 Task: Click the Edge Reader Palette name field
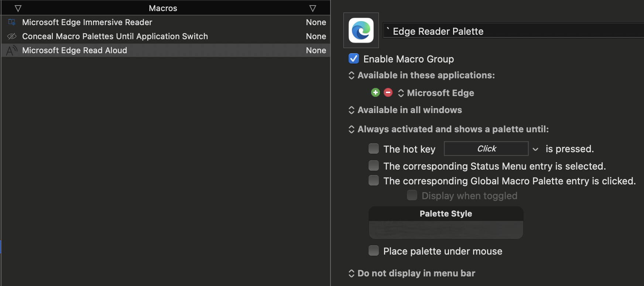[514, 31]
